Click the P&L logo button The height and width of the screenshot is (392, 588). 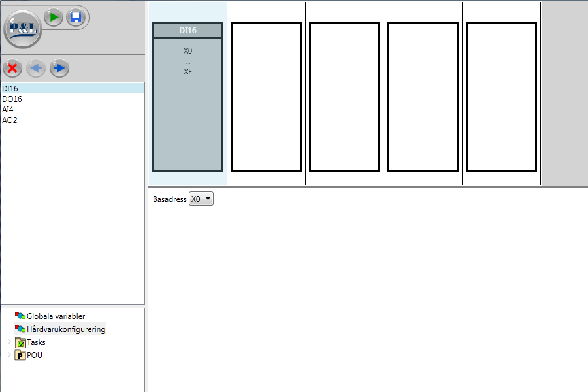point(23,29)
